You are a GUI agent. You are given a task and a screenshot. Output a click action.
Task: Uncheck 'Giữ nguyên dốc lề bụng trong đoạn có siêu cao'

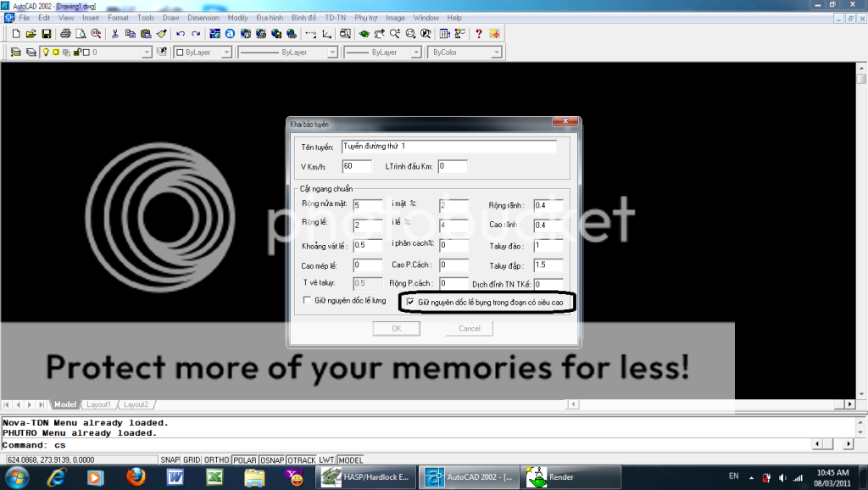[410, 303]
